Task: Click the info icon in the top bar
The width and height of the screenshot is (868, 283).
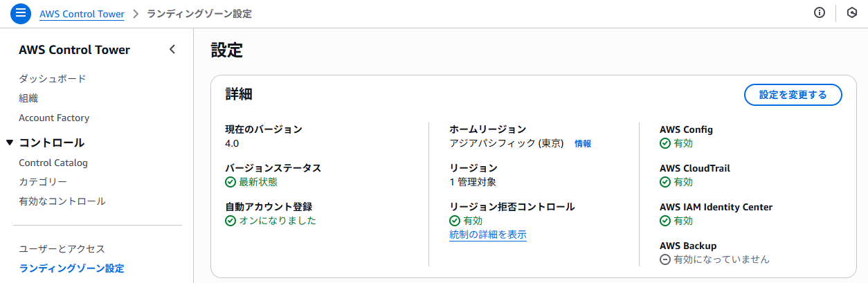Action: coord(820,13)
